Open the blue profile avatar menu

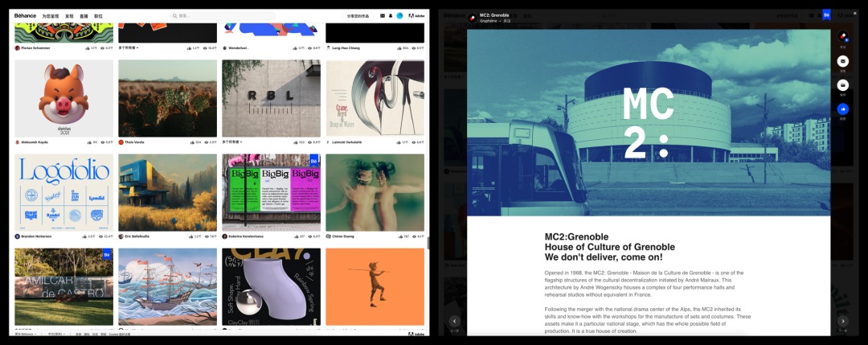click(x=399, y=16)
